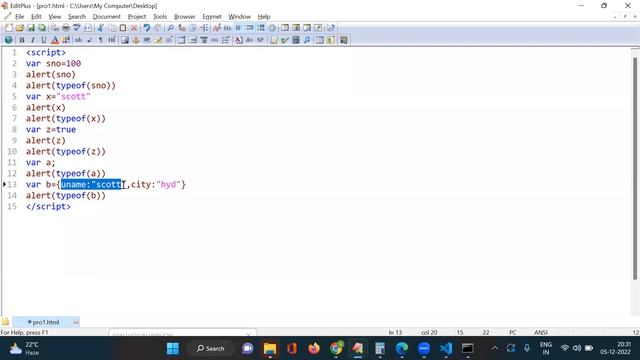Open the Document menu
This screenshot has width=640, height=360.
click(x=107, y=17)
